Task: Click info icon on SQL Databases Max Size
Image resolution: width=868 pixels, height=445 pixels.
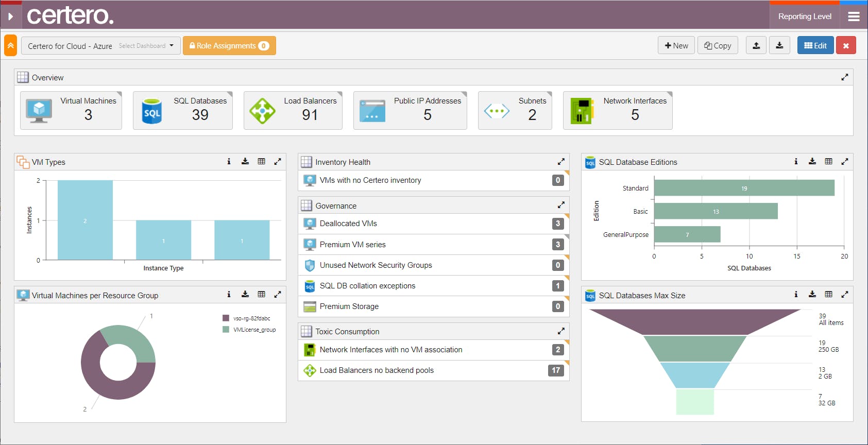Action: pyautogui.click(x=796, y=295)
